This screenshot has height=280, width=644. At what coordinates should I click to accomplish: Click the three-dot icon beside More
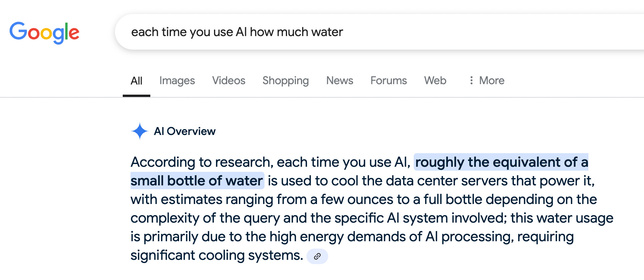click(x=471, y=80)
